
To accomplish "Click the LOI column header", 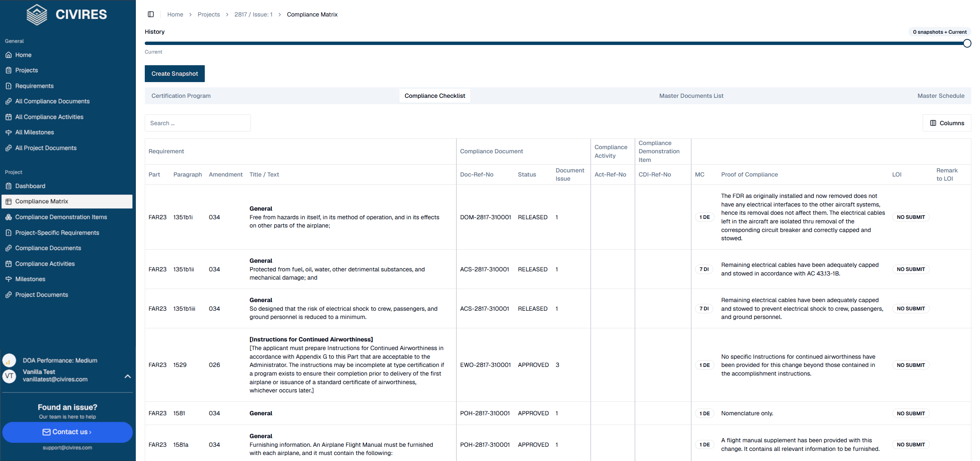I will pyautogui.click(x=897, y=175).
